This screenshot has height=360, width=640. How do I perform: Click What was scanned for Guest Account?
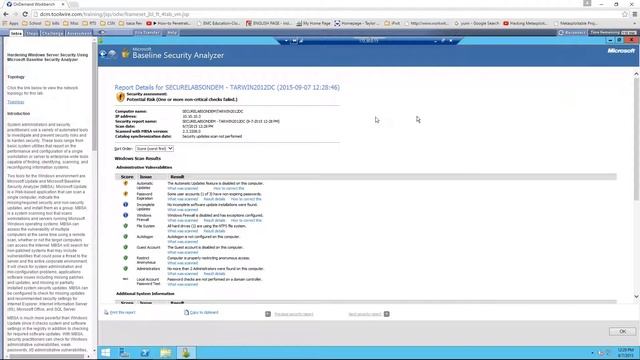point(182,252)
